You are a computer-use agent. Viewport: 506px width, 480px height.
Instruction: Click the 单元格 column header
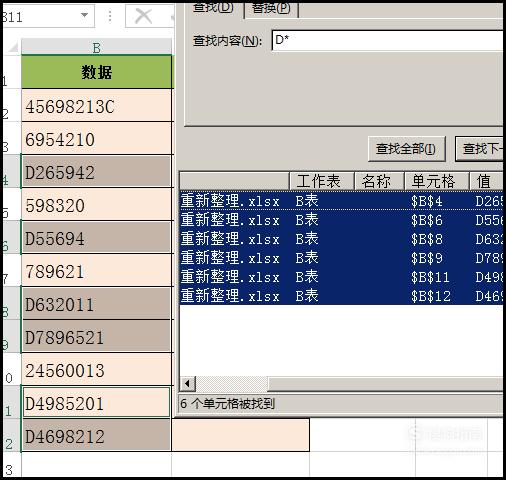437,181
